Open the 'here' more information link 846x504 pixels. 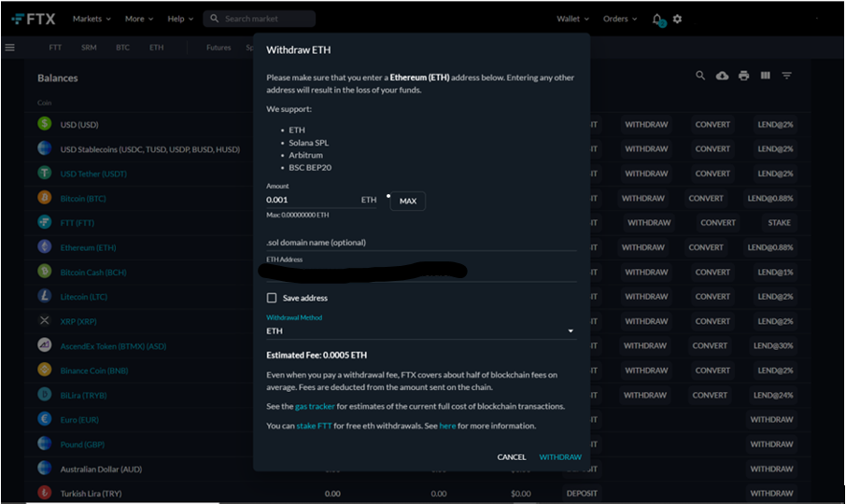click(448, 426)
